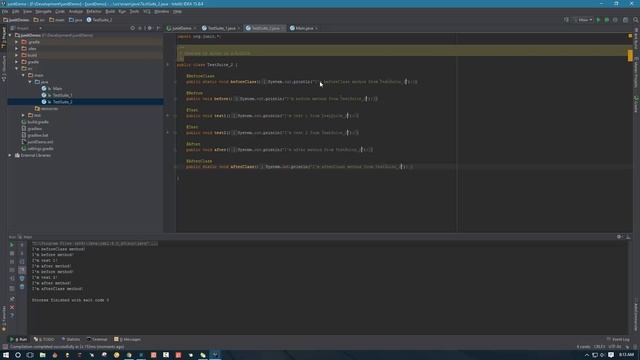Open the View menu
This screenshot has width=640, height=360.
pos(27,11)
